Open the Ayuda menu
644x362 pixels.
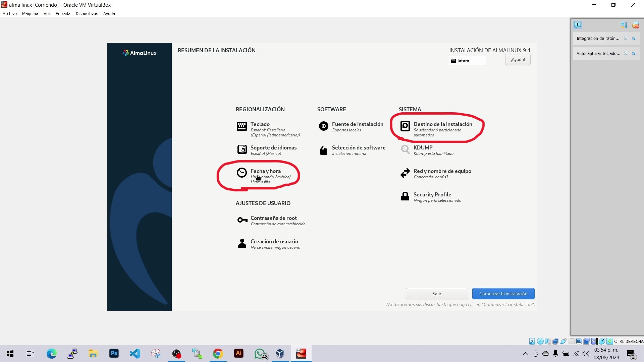109,14
